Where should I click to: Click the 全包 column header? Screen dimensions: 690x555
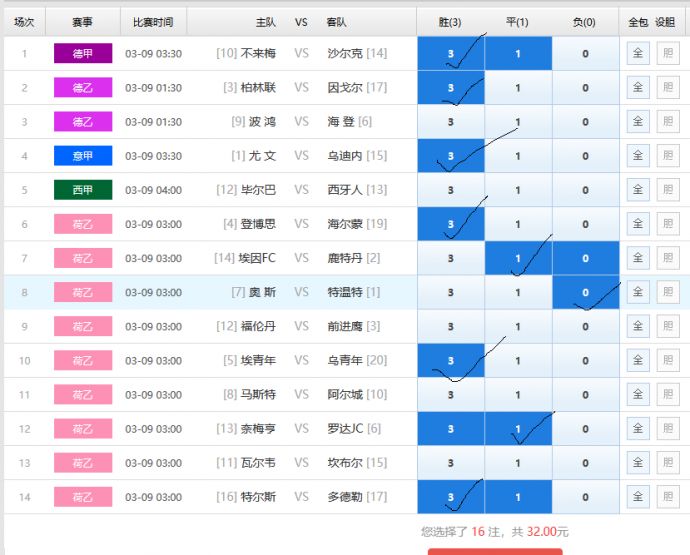coord(638,22)
